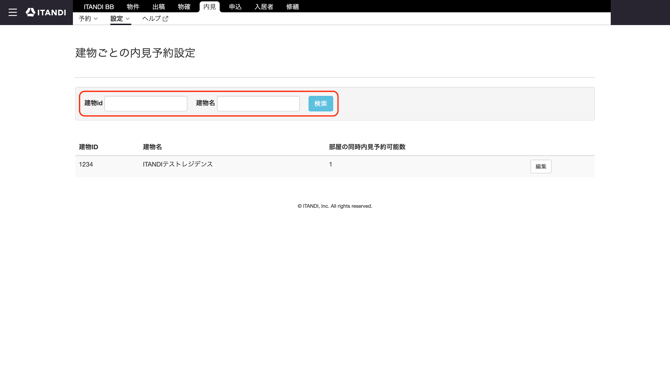Click the 建物ID column header
This screenshot has width=670, height=380.
tap(88, 147)
